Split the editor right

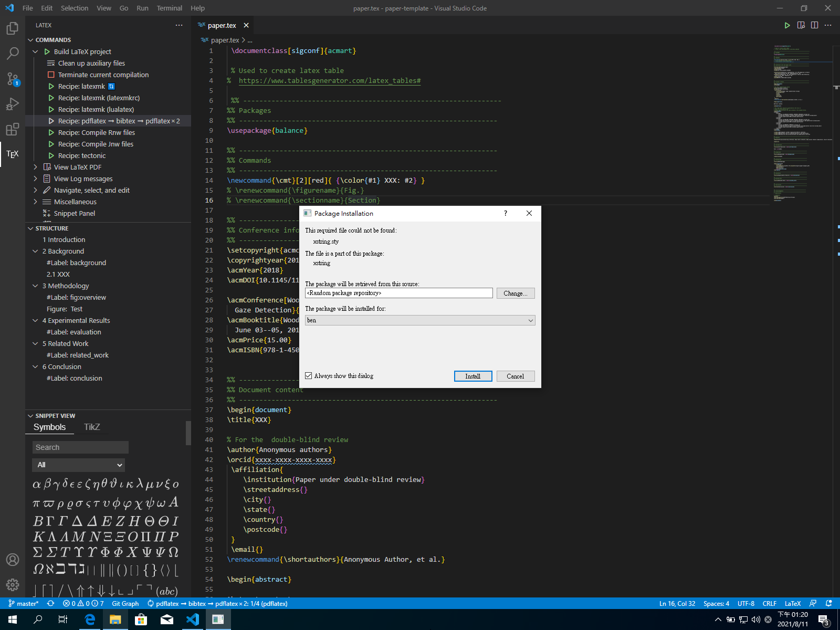pos(814,25)
